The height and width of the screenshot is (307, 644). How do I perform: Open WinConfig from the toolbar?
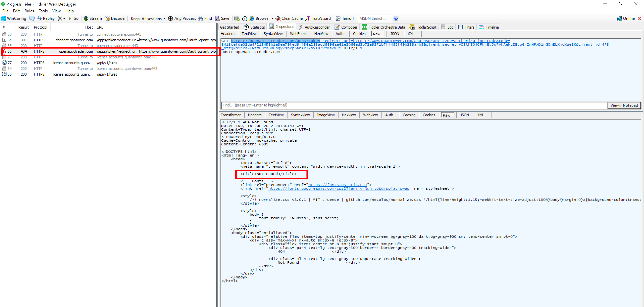click(x=14, y=18)
